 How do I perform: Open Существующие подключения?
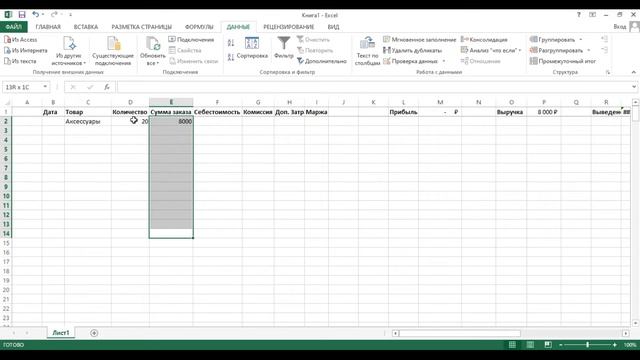pos(113,51)
